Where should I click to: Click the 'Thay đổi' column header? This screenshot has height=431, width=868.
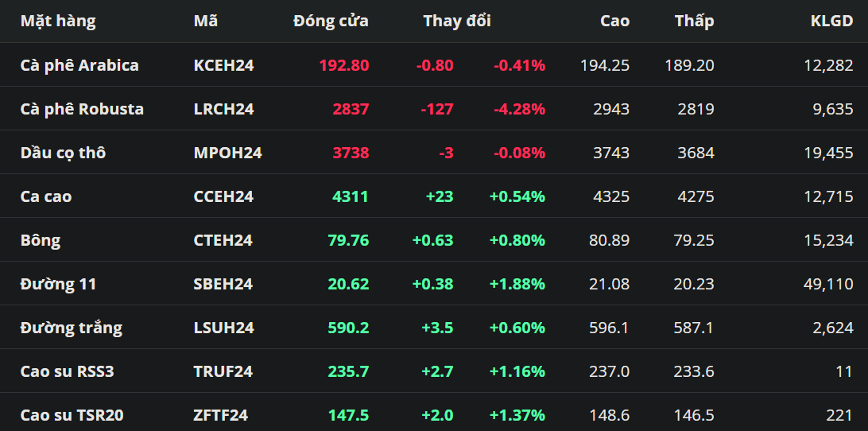456,21
